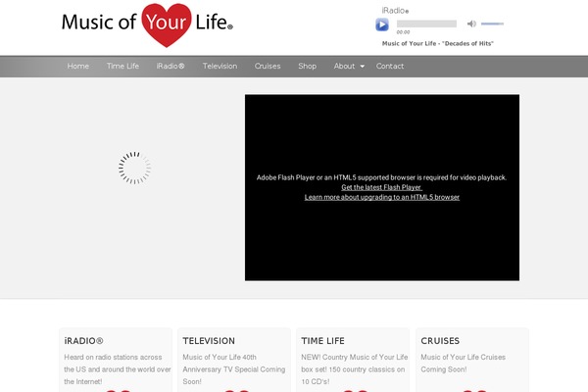Adjust the iRadio volume slider

[x=492, y=24]
